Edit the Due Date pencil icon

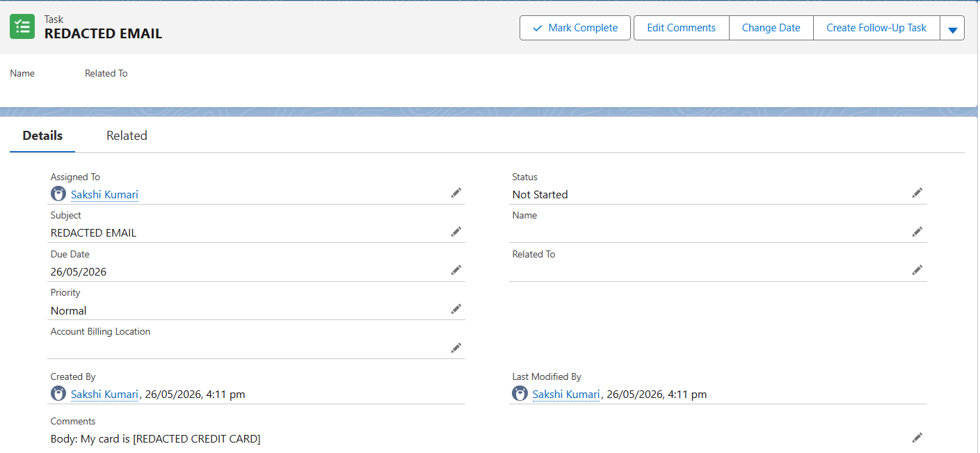click(456, 270)
